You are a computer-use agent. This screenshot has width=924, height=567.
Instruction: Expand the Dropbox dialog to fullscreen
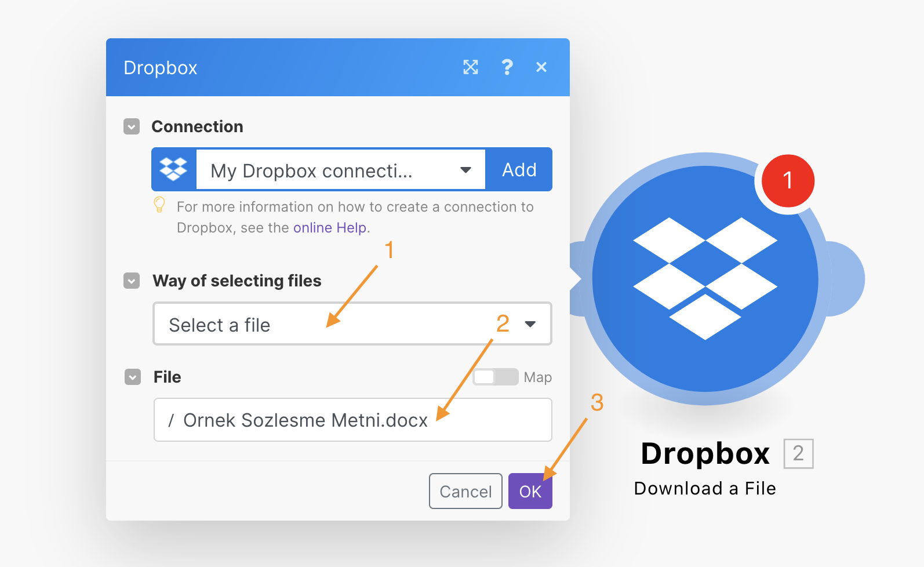[471, 67]
